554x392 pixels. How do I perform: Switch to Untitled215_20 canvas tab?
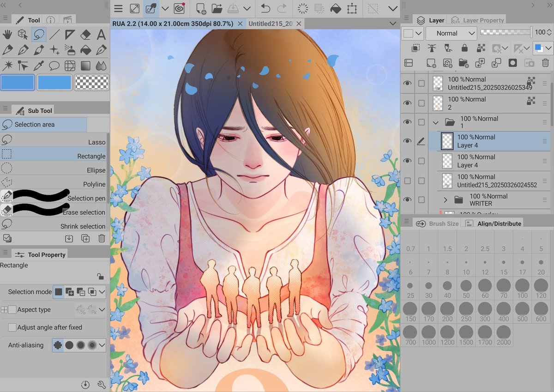(x=271, y=24)
